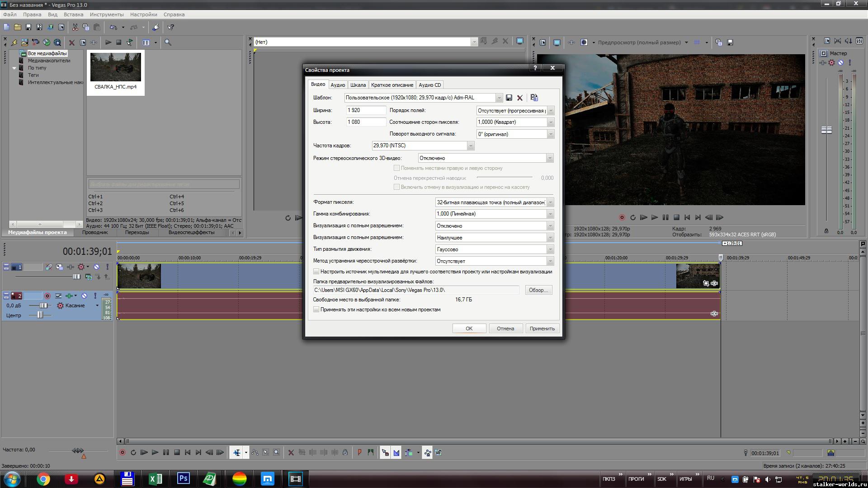The image size is (868, 488).
Task: Select the Envelope edit tool
Action: tap(255, 452)
